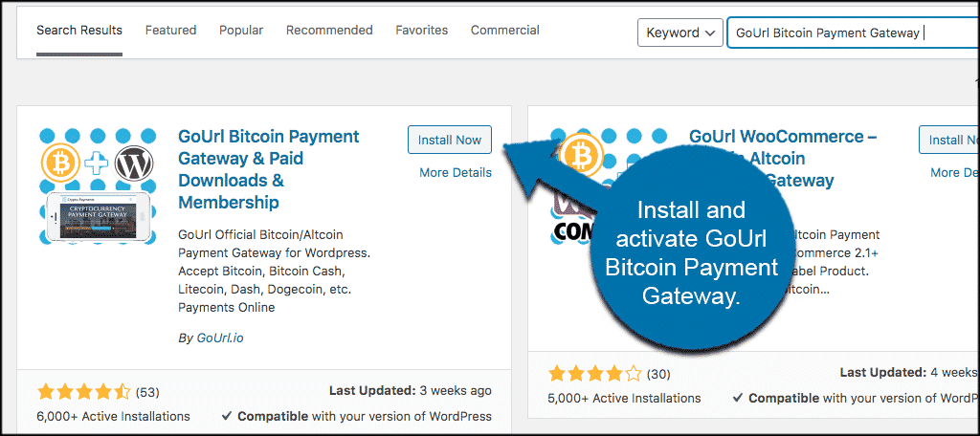Screen dimensions: 980x436
Task: Open More Details for GoUrl Bitcoin Payment Gateway
Action: pyautogui.click(x=456, y=172)
